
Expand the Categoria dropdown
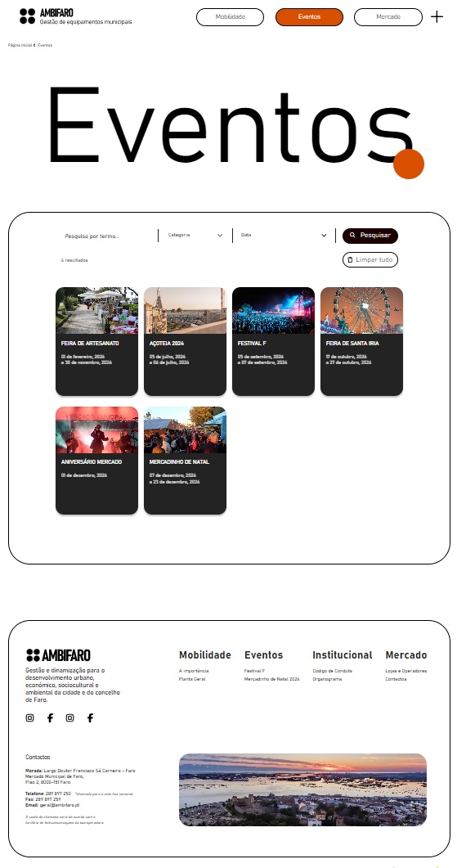click(195, 236)
